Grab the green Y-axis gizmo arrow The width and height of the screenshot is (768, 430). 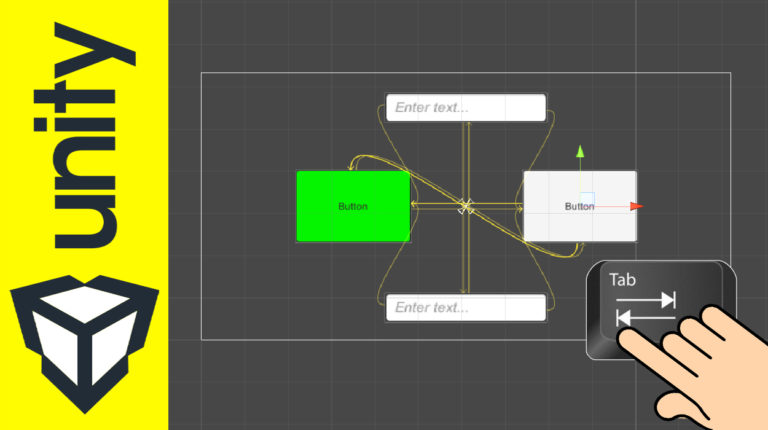coord(580,151)
